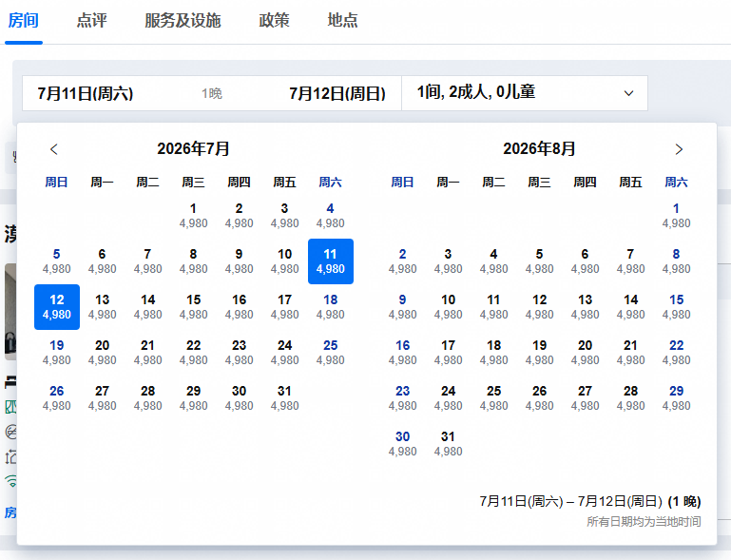Select July 21 in the calendar

147,353
